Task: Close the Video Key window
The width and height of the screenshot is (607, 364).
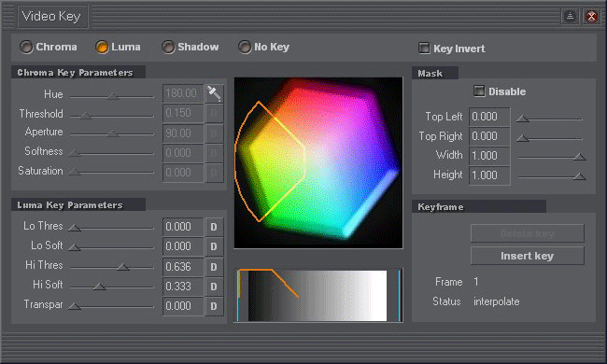Action: (591, 16)
